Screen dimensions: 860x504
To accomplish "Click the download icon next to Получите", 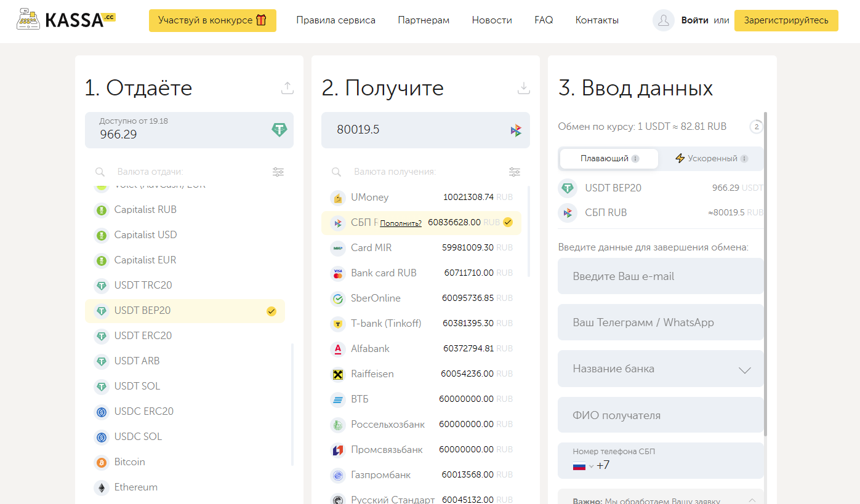I will [524, 88].
